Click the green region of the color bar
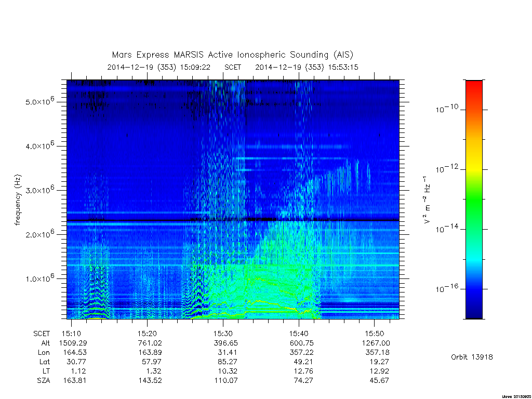Viewport: 532px width, 399px height. coord(474,200)
